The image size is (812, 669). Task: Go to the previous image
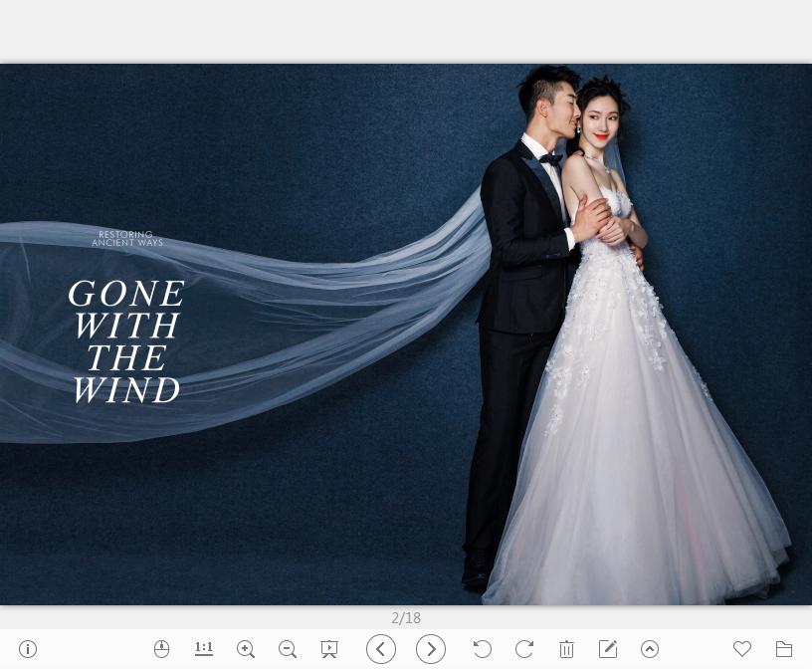click(380, 649)
